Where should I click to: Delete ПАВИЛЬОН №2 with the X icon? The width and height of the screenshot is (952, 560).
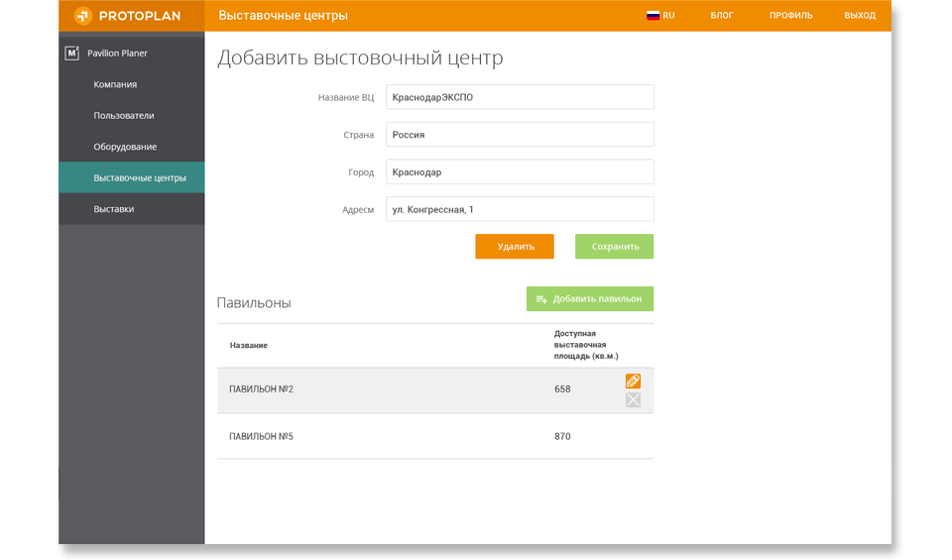[633, 399]
